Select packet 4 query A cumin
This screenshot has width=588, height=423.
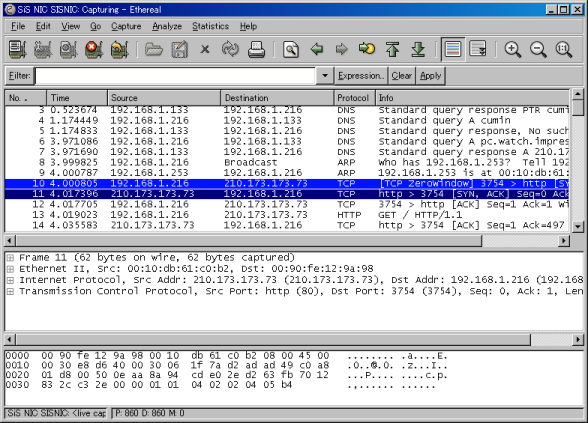(x=287, y=120)
